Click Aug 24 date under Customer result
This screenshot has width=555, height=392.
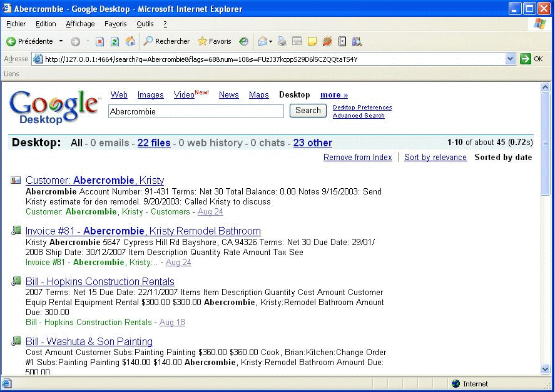[x=210, y=211]
